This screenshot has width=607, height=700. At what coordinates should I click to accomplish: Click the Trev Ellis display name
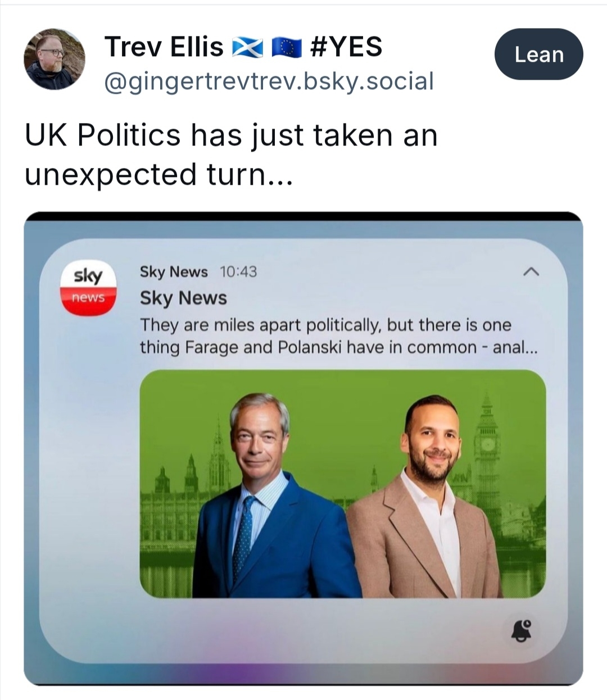point(164,47)
